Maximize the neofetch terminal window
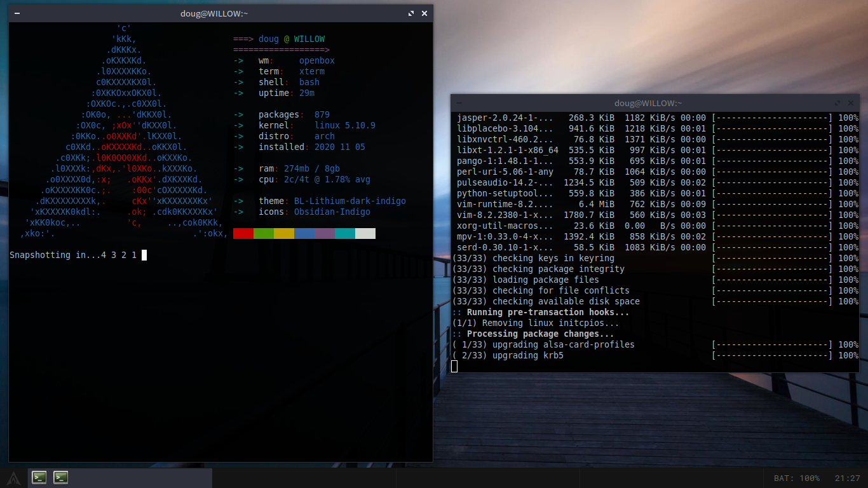 pos(411,13)
